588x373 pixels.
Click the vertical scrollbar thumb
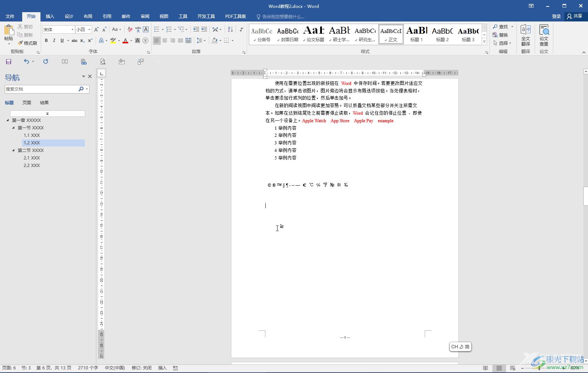click(x=585, y=196)
